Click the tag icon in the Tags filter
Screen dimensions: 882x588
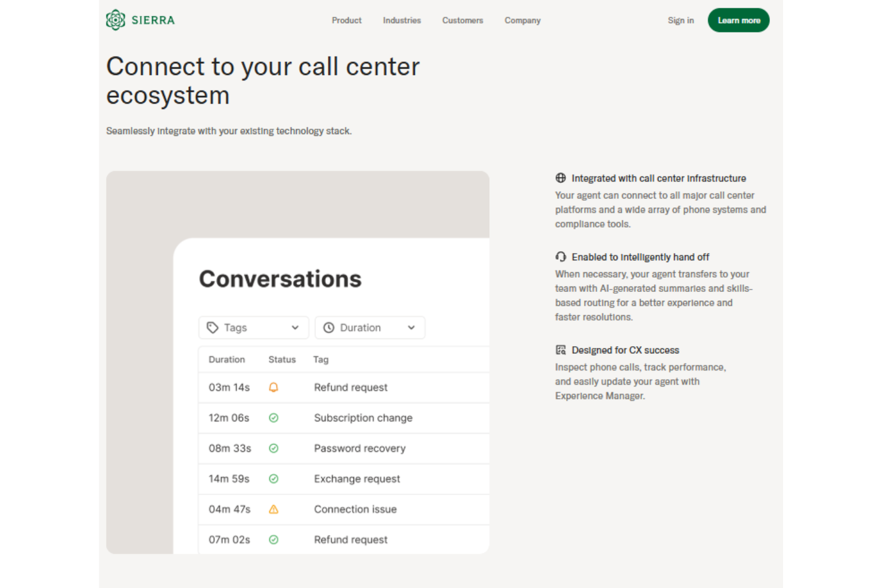pos(213,327)
